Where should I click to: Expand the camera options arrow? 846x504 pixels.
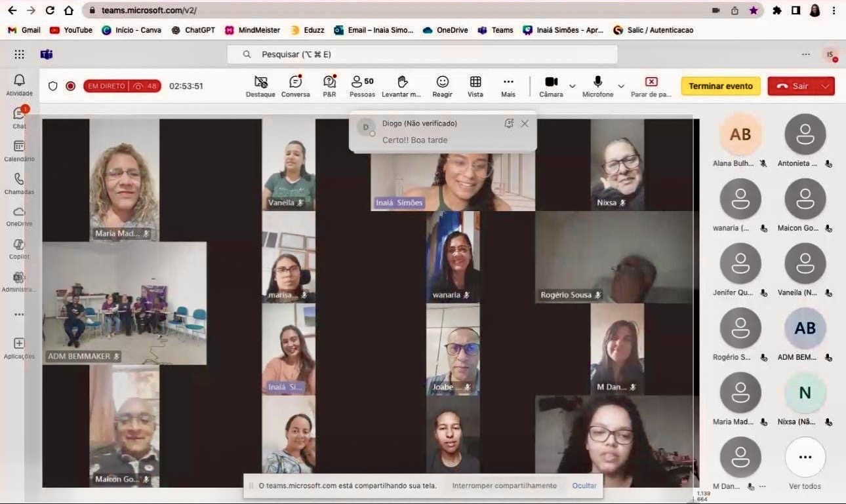point(572,86)
